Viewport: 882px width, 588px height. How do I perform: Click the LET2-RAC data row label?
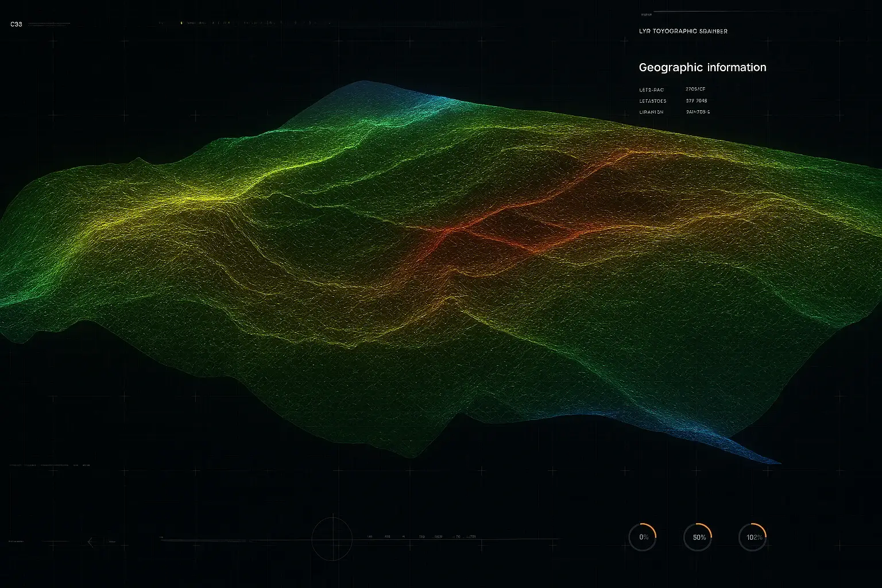click(x=651, y=90)
